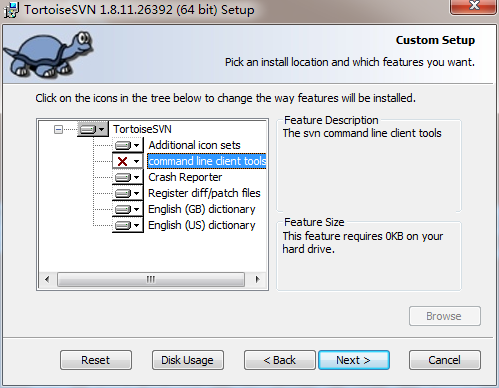Select English (US) dictionary feature
499x388 pixels.
202,225
